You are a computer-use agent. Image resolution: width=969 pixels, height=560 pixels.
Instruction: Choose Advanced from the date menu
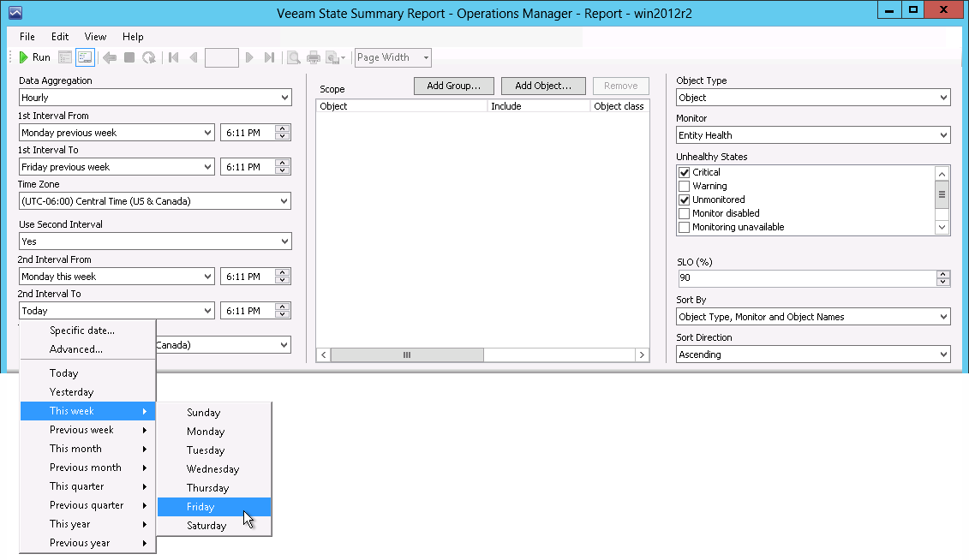[x=87, y=349]
